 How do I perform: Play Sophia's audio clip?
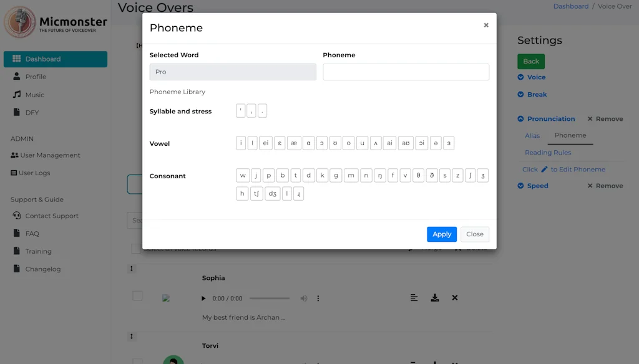tap(203, 299)
